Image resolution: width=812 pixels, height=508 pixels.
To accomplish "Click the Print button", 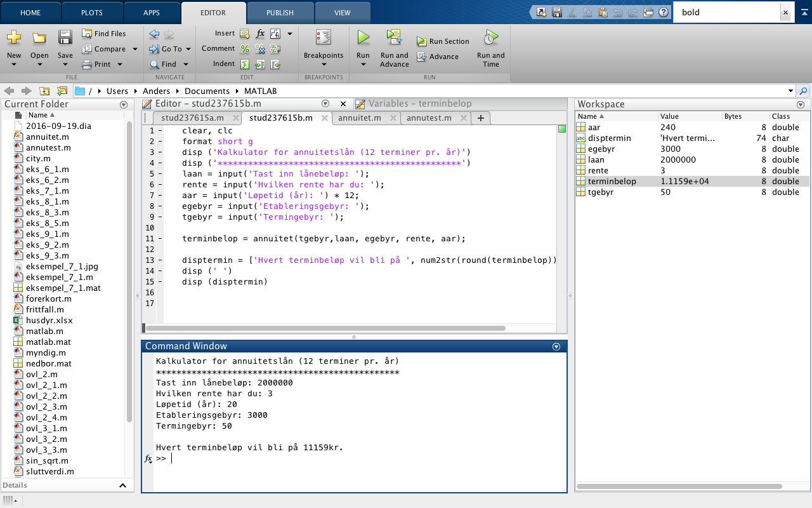I will pos(96,64).
